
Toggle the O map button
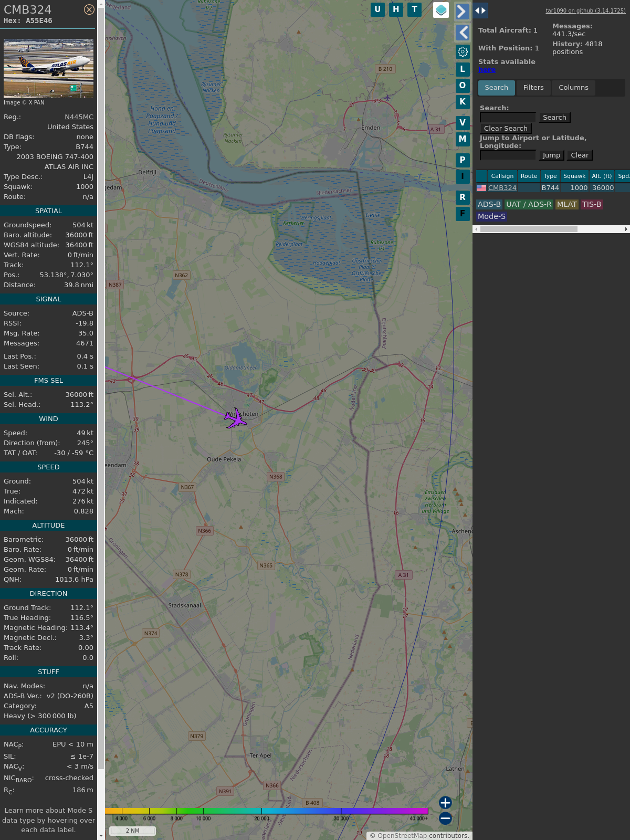(463, 86)
